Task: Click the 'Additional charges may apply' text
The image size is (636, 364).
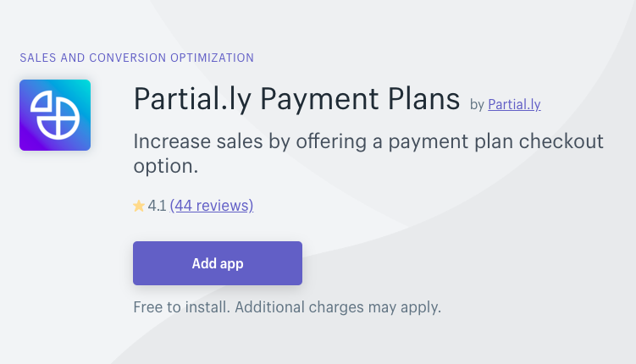Action: point(338,307)
